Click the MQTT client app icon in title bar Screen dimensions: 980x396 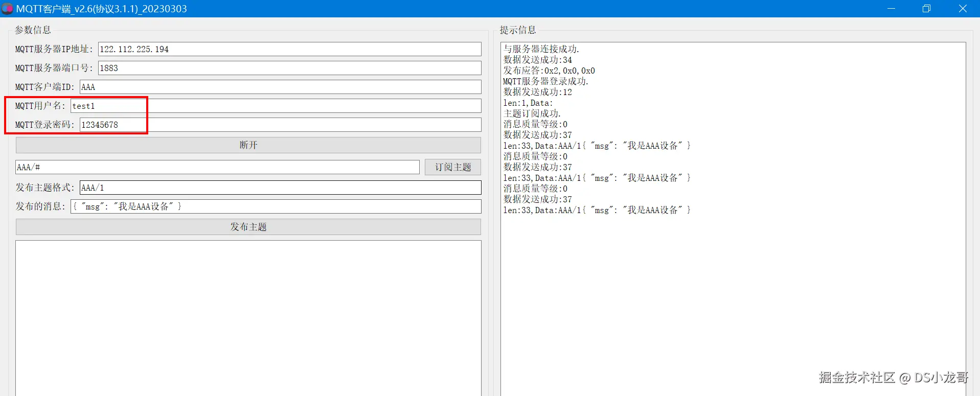pos(7,9)
